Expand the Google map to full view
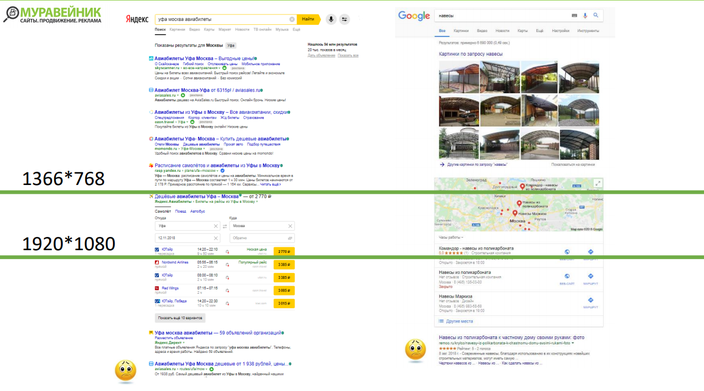The image size is (704, 391). [x=598, y=183]
